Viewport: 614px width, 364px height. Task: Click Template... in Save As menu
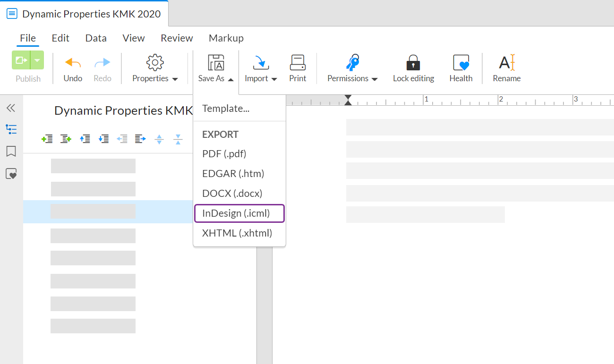point(226,109)
